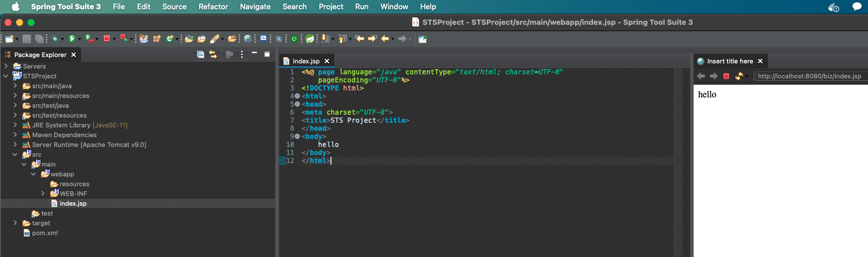The height and width of the screenshot is (257, 868).
Task: Click the browser back arrow in preview panel
Action: [x=701, y=76]
